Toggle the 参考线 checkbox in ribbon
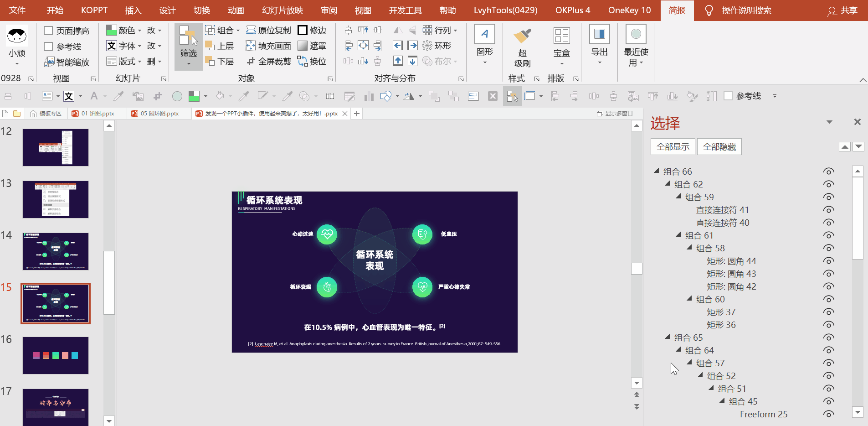Viewport: 868px width, 426px height. [x=48, y=47]
